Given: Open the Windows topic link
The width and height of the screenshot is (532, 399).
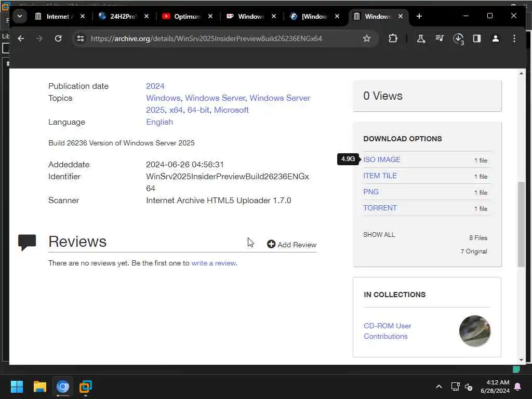Looking at the screenshot, I should click(x=163, y=98).
